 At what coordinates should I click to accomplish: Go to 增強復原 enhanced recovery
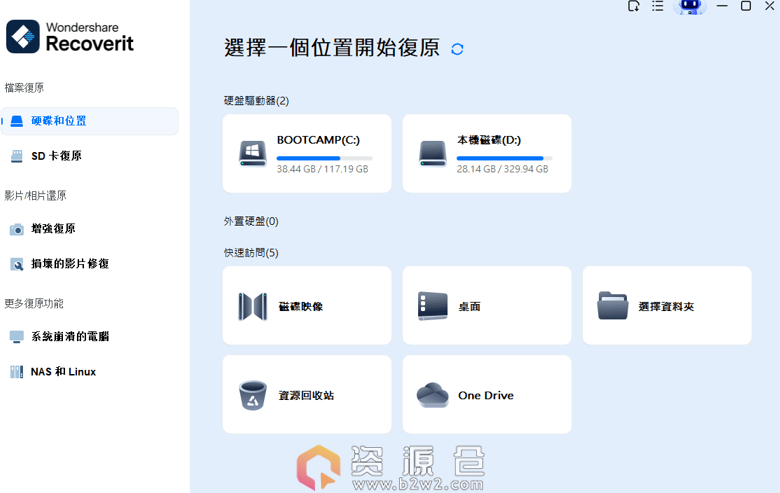coord(53,229)
